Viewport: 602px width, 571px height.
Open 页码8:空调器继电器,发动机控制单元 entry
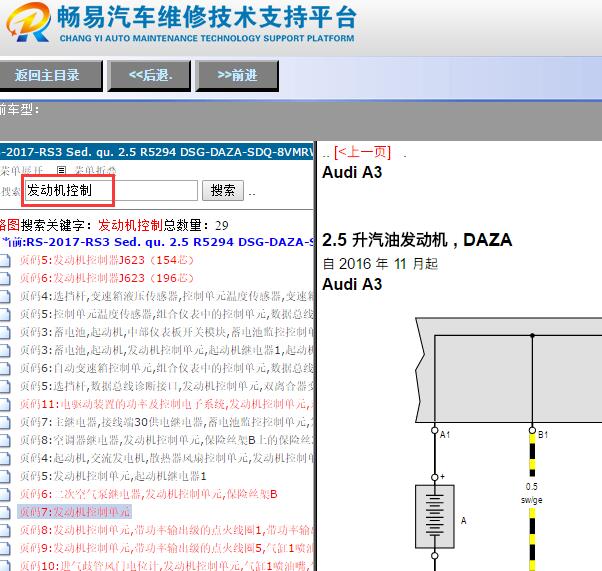coord(167,440)
